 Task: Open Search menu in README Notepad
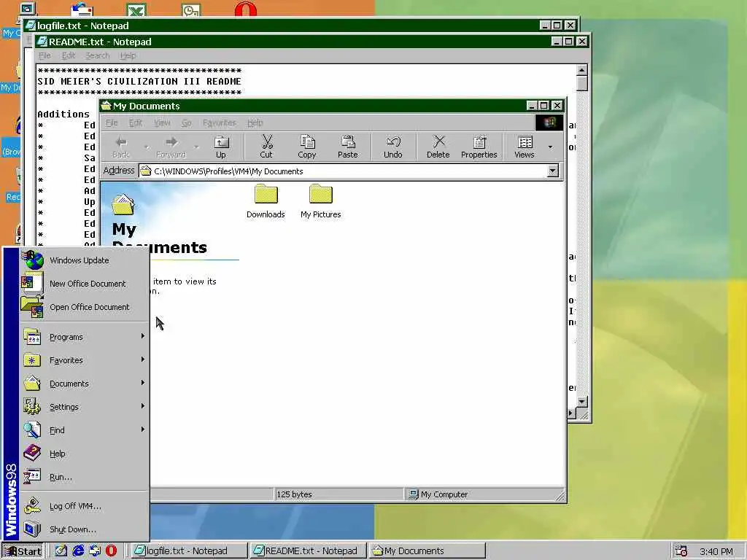98,55
